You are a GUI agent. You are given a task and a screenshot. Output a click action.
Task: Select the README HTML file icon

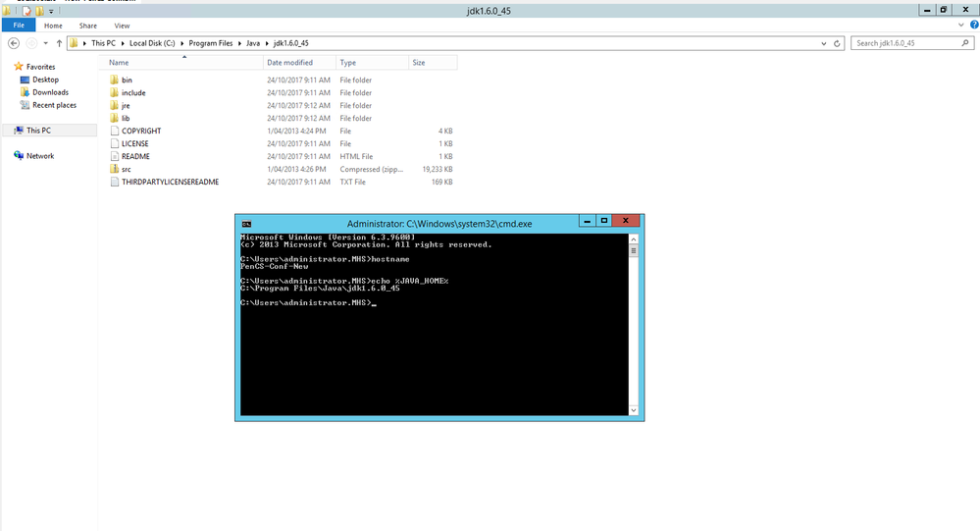115,156
